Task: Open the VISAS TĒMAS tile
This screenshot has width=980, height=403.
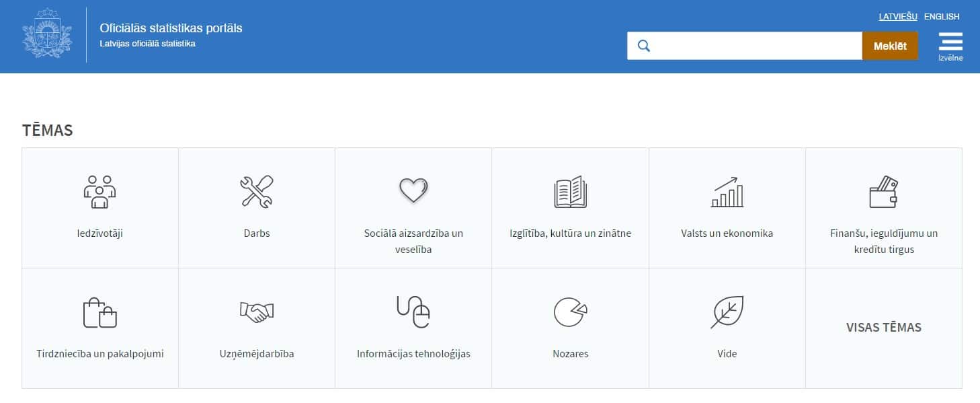Action: click(x=884, y=328)
